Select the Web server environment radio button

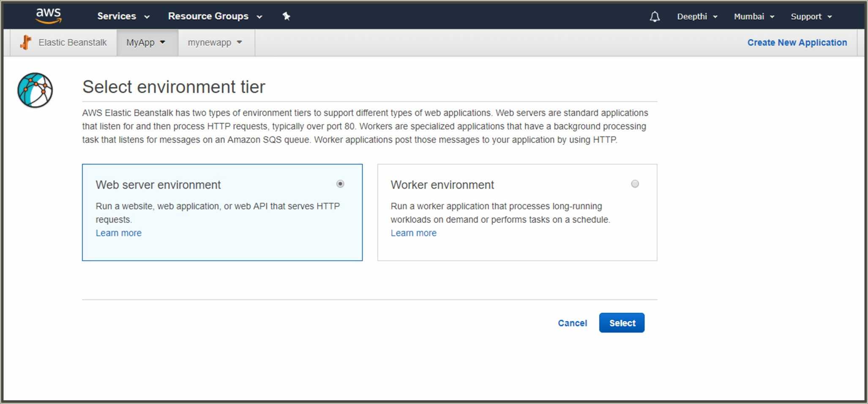pyautogui.click(x=340, y=183)
